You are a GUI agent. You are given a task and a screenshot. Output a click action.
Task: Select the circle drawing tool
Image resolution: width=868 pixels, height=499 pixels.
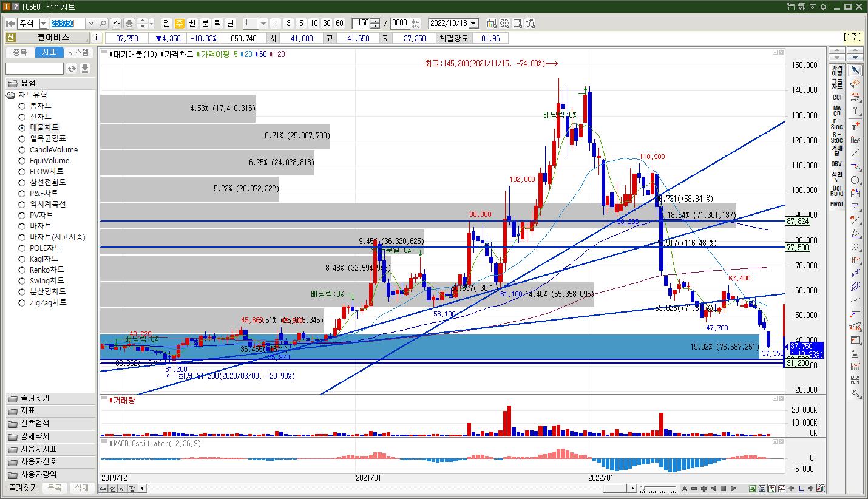pyautogui.click(x=855, y=180)
